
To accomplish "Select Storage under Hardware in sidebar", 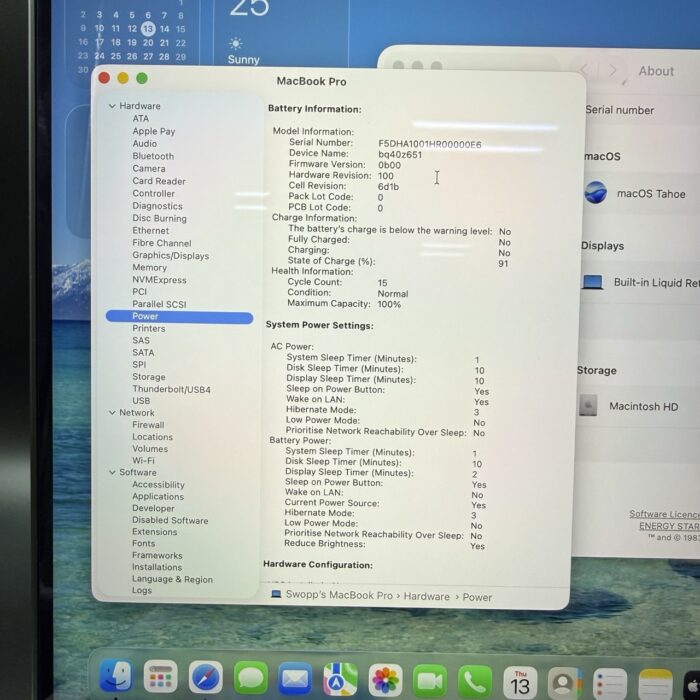I will click(x=149, y=377).
